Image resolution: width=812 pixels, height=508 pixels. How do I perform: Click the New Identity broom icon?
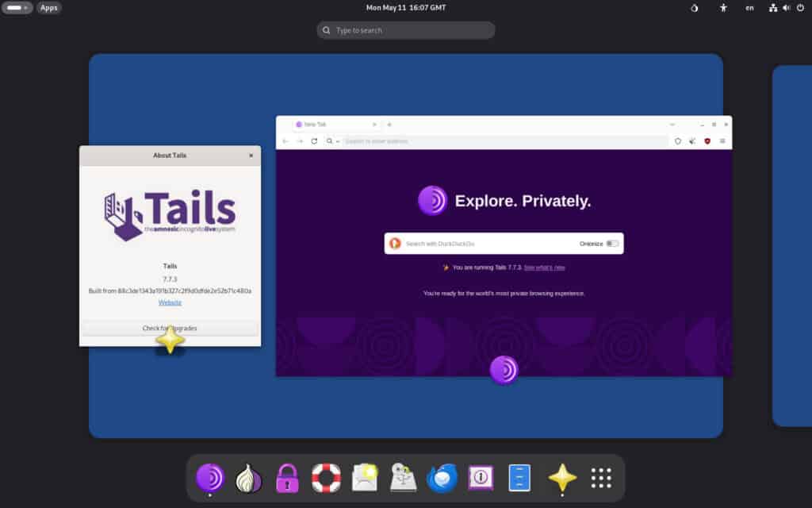tap(692, 141)
